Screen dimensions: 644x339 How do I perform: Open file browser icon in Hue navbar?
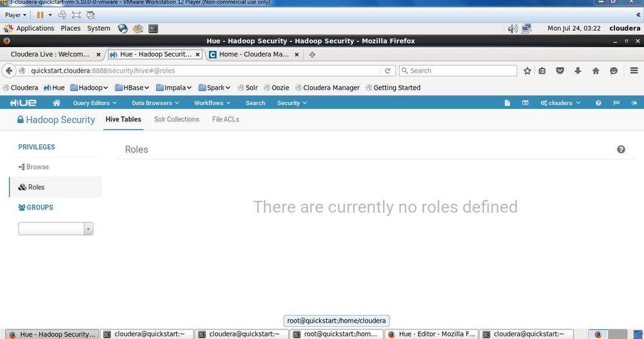[x=507, y=103]
